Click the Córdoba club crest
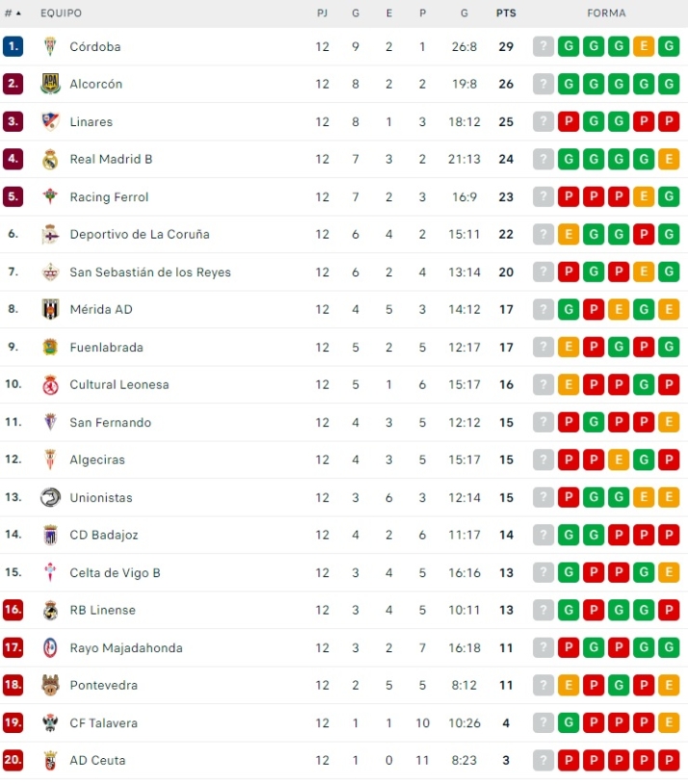The height and width of the screenshot is (784, 688). coord(50,46)
